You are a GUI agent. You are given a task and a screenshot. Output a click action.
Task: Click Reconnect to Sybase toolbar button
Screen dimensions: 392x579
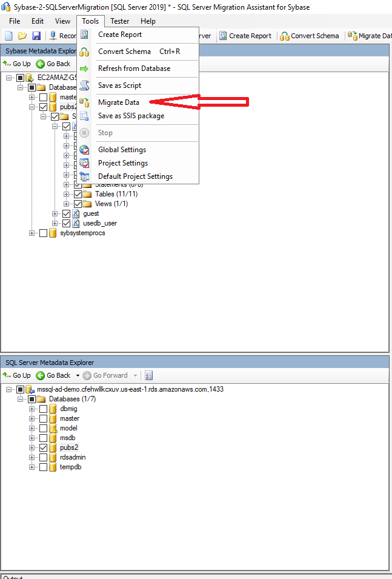[x=63, y=36]
